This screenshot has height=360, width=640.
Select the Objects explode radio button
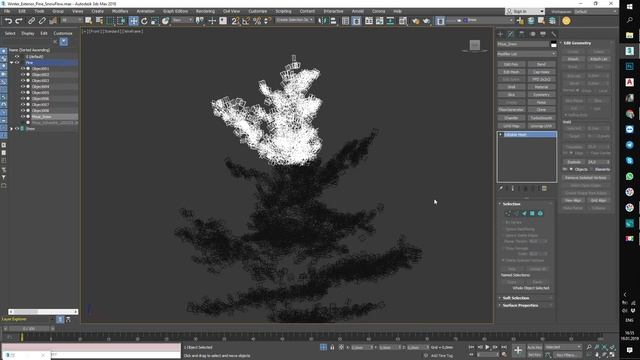click(571, 169)
